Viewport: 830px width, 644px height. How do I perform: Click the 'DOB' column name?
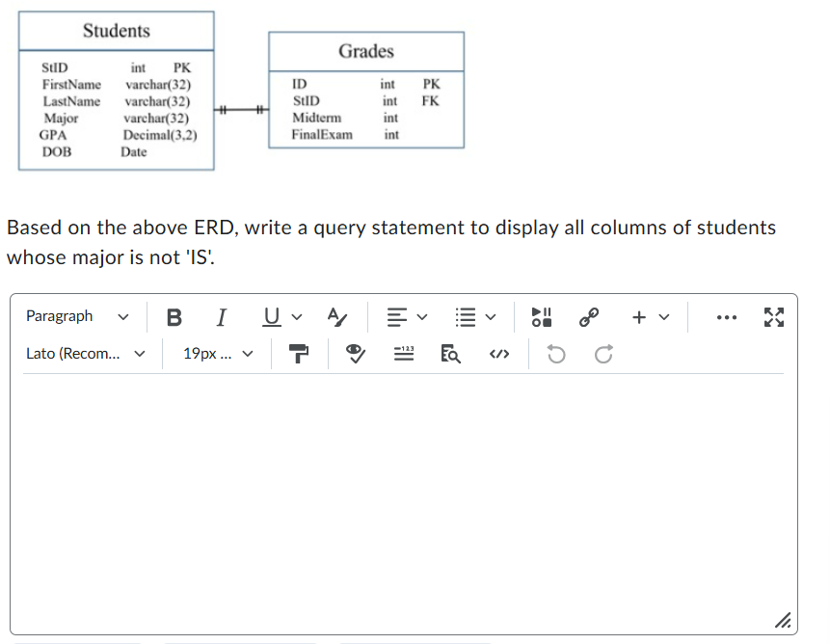tap(57, 152)
